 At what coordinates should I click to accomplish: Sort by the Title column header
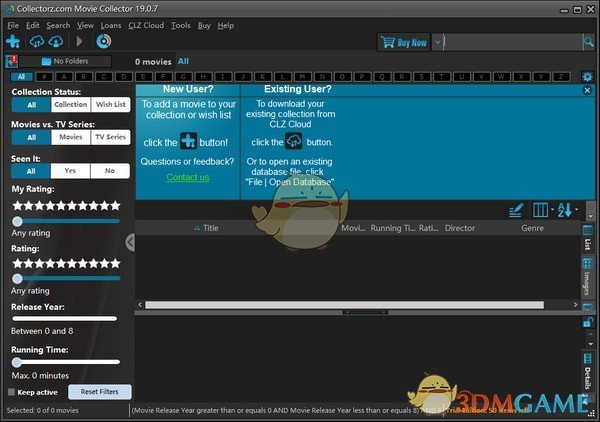tap(210, 228)
